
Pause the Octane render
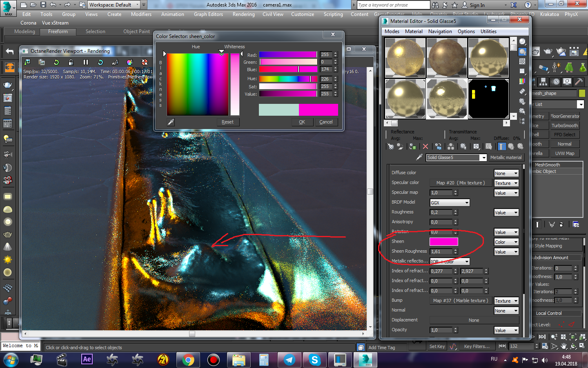86,62
